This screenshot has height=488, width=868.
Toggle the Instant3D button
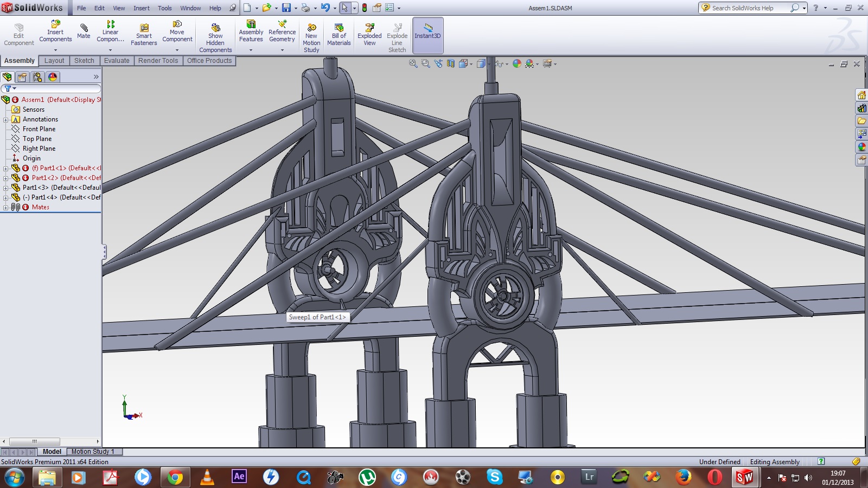point(428,35)
